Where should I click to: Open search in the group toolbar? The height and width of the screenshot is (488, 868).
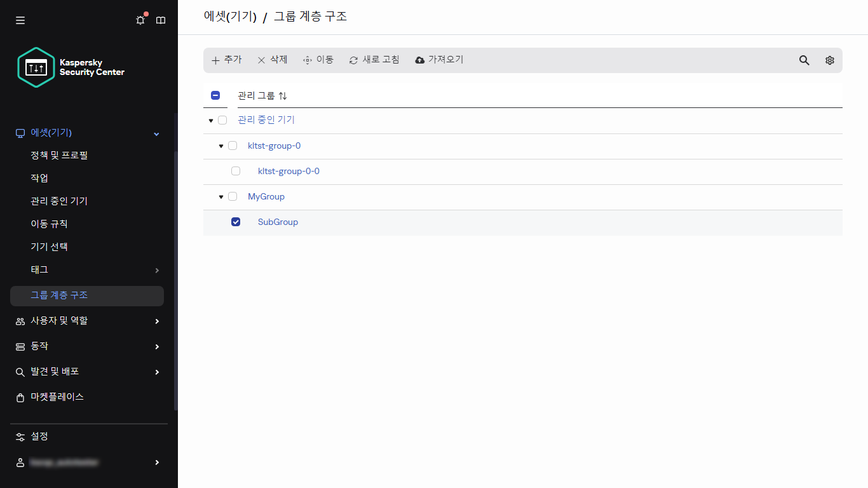point(804,60)
